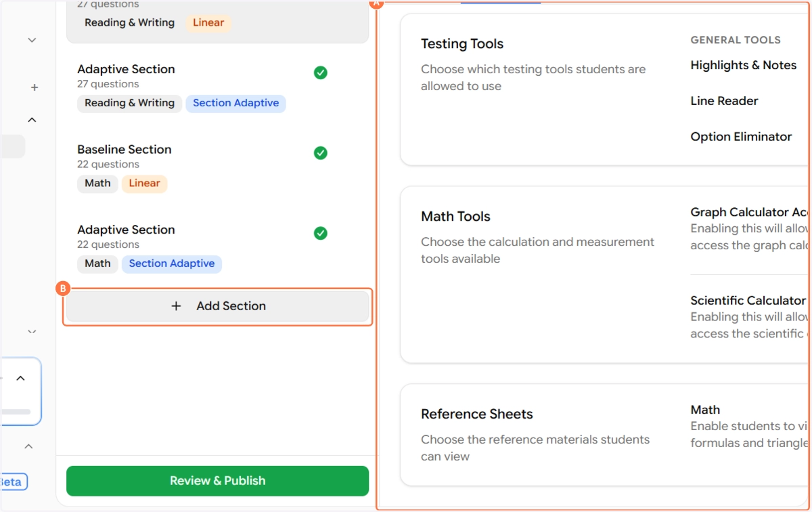Select Adaptive Section with 27 questions
812x512 pixels.
tap(126, 69)
